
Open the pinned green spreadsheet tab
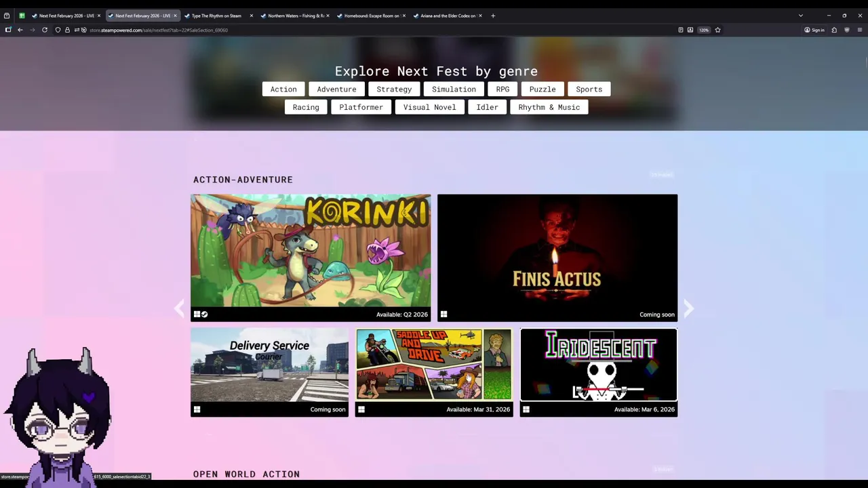[x=22, y=16]
